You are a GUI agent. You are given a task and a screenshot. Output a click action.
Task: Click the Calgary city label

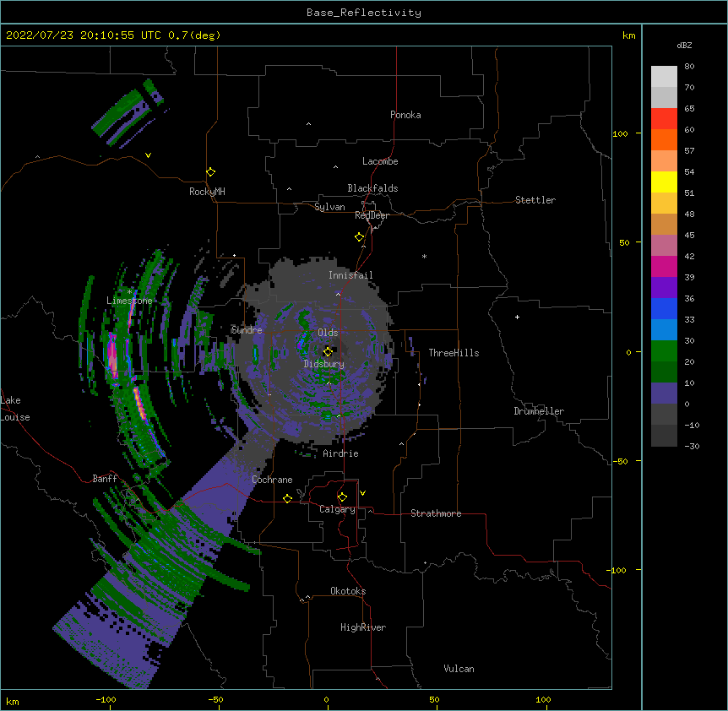[338, 509]
